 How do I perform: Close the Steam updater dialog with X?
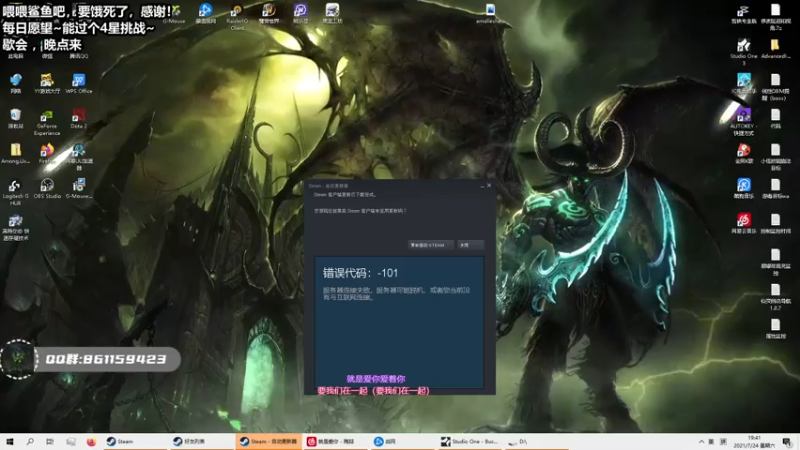(x=489, y=185)
